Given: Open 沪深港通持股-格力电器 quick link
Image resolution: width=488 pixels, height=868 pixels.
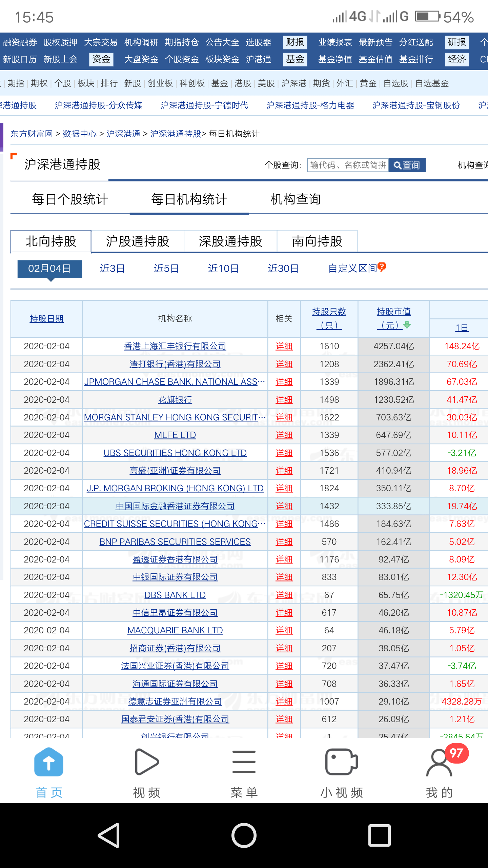Looking at the screenshot, I should 310,105.
